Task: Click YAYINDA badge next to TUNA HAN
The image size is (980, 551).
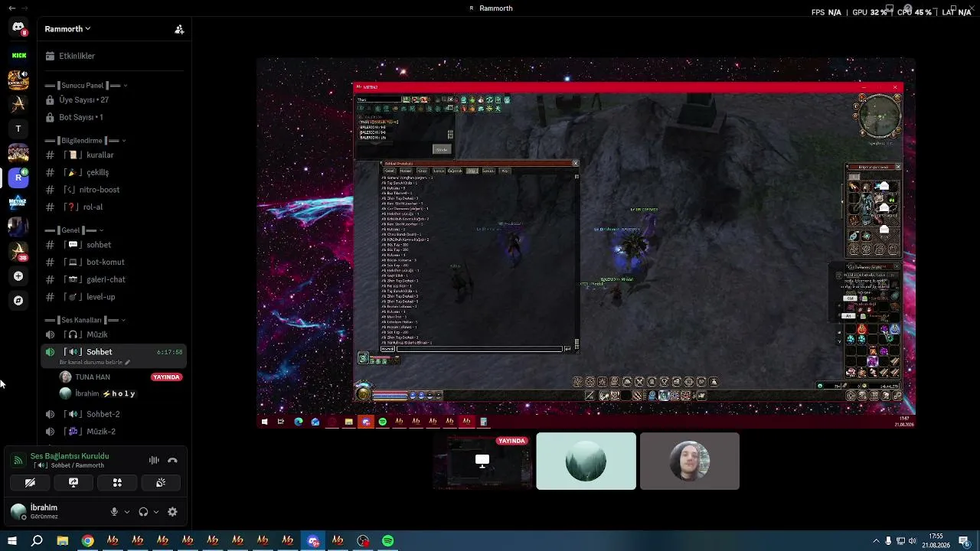Action: coord(166,377)
